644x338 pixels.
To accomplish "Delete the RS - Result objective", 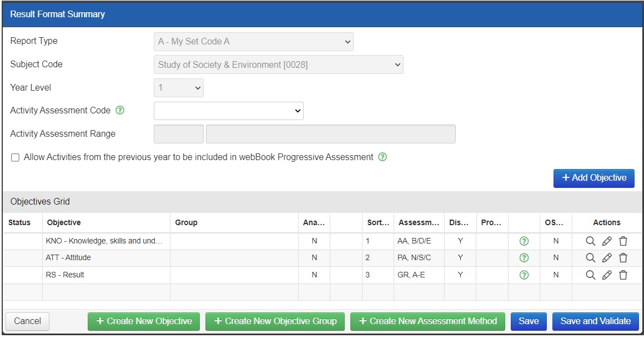I will pos(623,275).
